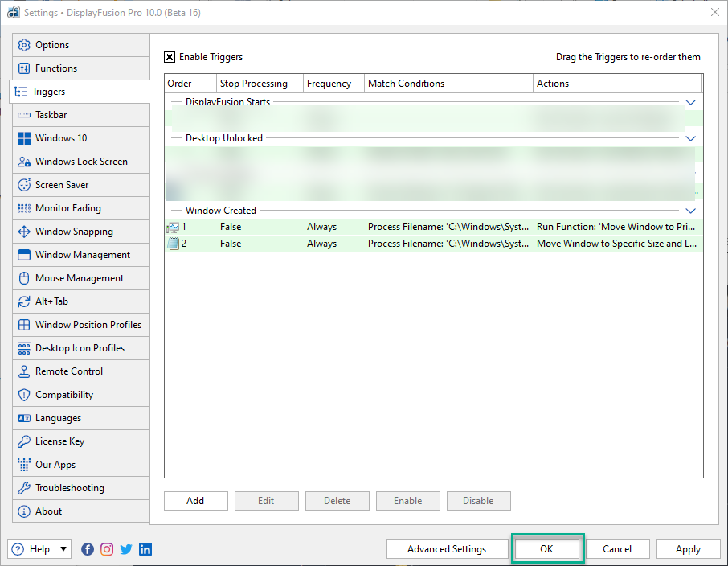Click the Disable trigger button

tap(479, 501)
